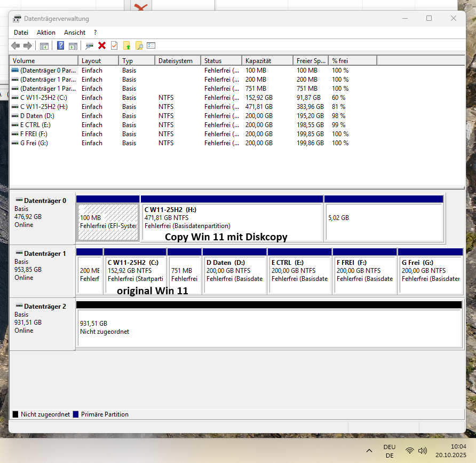
Task: Click the blue Primäre Partition legend swatch
Action: point(76,414)
